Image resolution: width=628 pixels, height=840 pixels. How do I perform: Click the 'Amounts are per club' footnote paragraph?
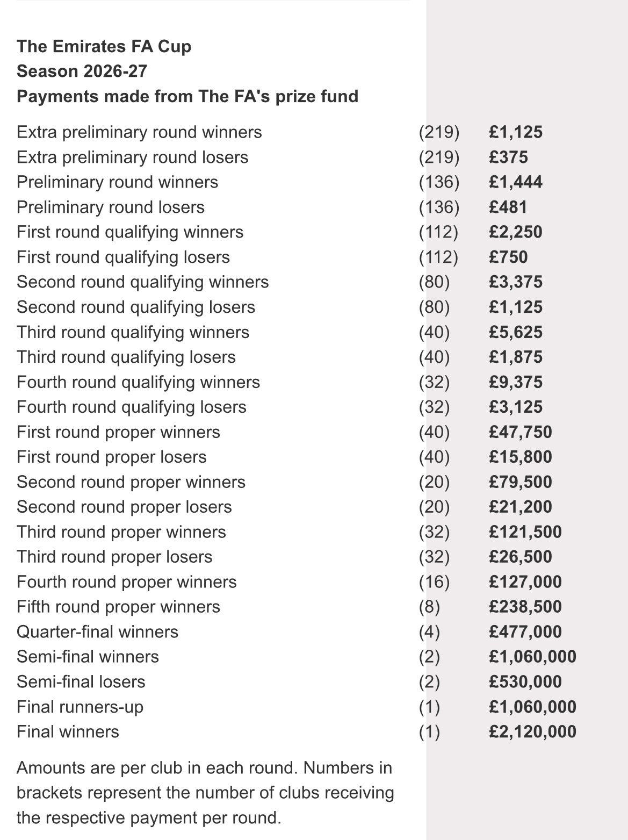tap(205, 793)
